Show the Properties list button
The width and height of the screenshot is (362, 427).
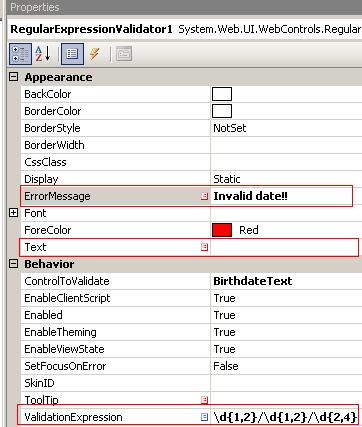click(72, 54)
